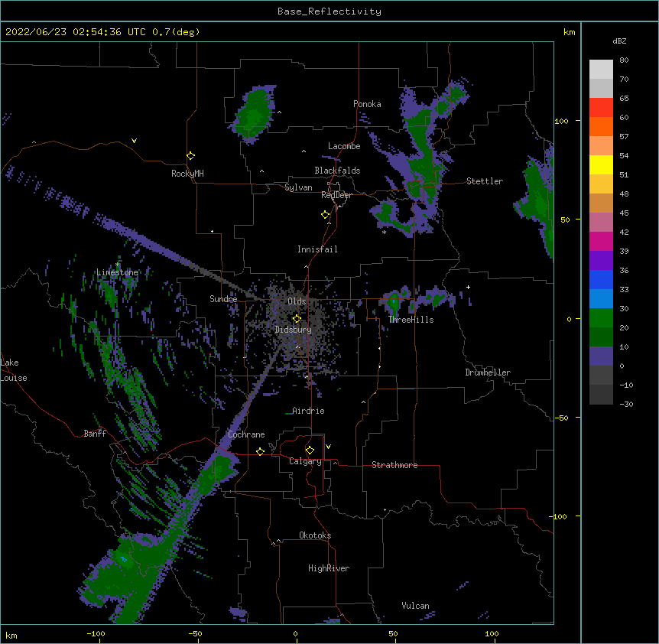Click the Base_Reflectivity title
This screenshot has height=644, width=659.
tap(329, 11)
